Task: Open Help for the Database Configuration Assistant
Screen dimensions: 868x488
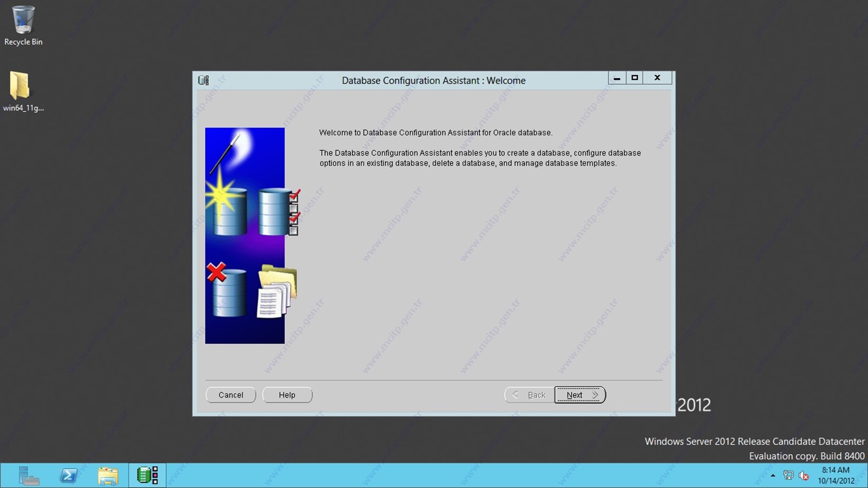Action: 287,395
